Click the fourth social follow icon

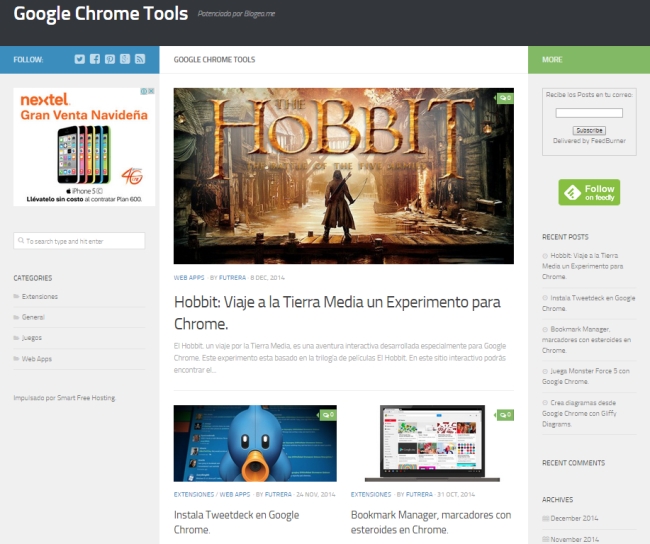tap(125, 59)
